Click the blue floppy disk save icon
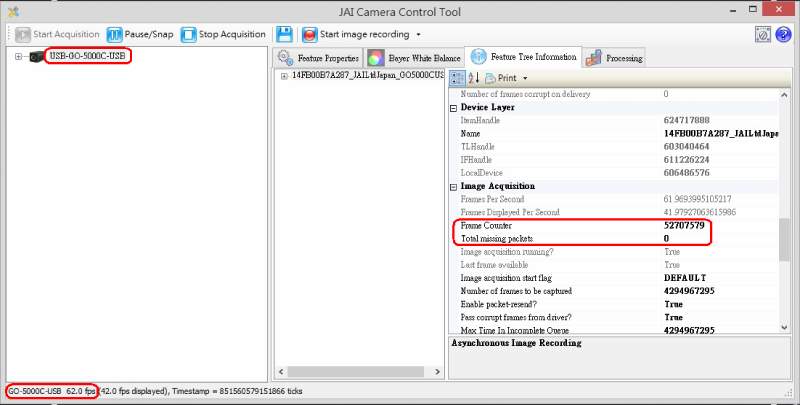Image resolution: width=800 pixels, height=405 pixels. 284,34
